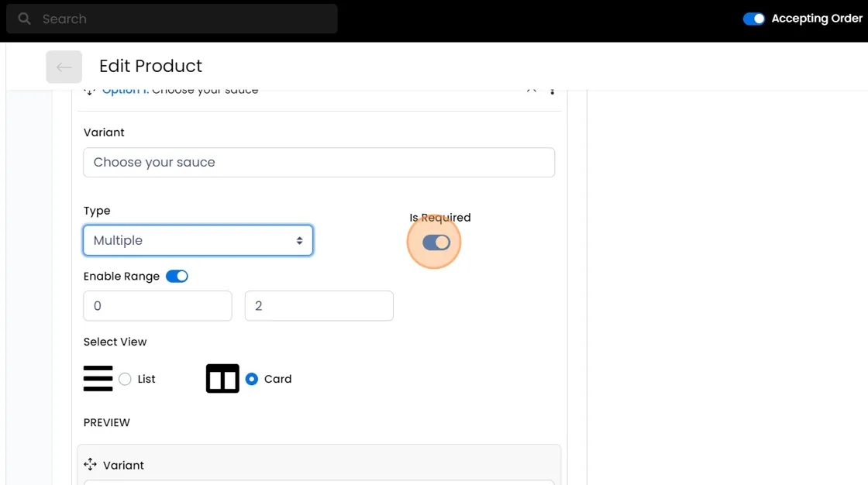Click the Option 1 reorder handle icon
This screenshot has height=485, width=868.
coord(90,91)
